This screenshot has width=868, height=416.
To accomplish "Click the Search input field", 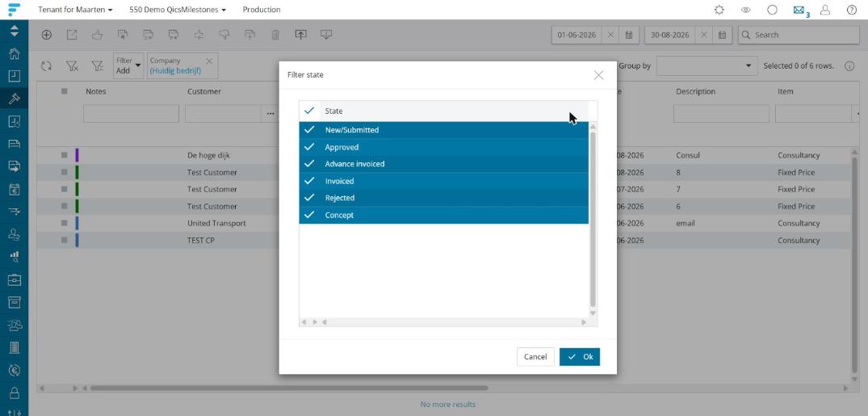I will click(x=799, y=35).
